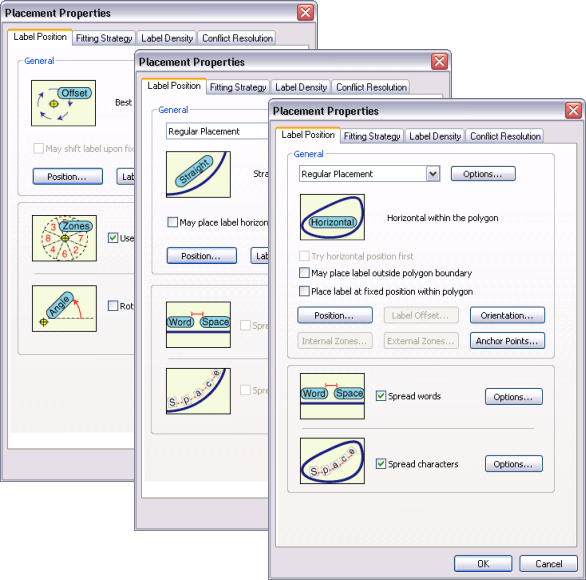Image resolution: width=586 pixels, height=580 pixels.
Task: Click the Horizontal polygon illustration in front window
Action: (x=332, y=217)
